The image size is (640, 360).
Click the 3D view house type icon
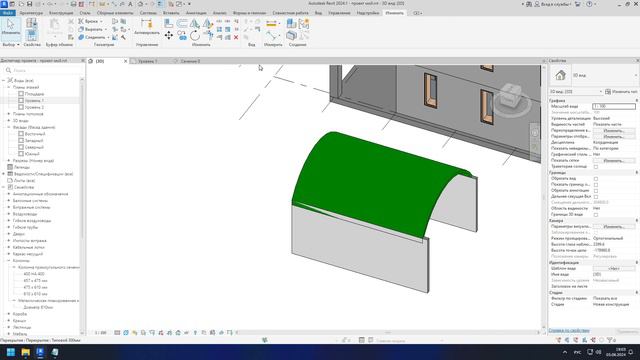point(560,75)
